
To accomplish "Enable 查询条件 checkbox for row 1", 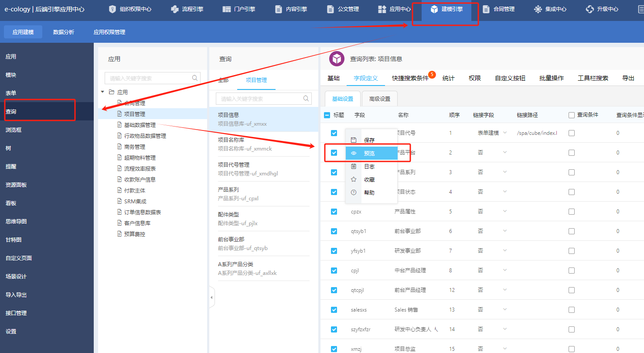I will pos(572,133).
